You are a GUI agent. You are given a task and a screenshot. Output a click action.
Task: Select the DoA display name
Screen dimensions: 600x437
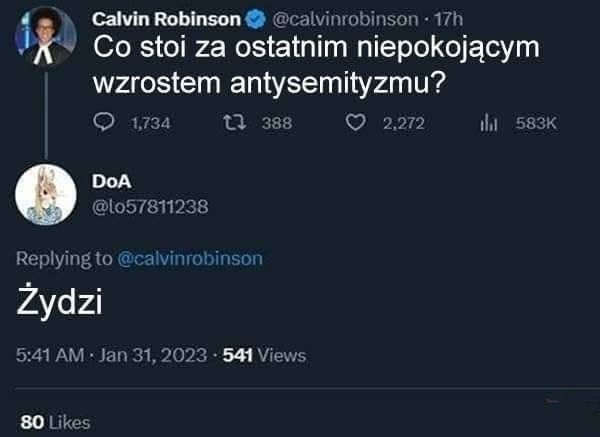pyautogui.click(x=105, y=183)
